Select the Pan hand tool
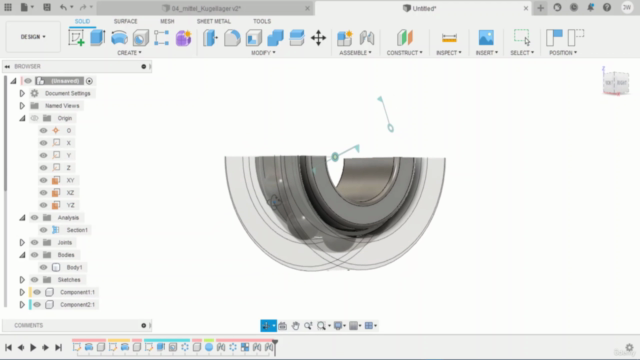 pyautogui.click(x=295, y=325)
